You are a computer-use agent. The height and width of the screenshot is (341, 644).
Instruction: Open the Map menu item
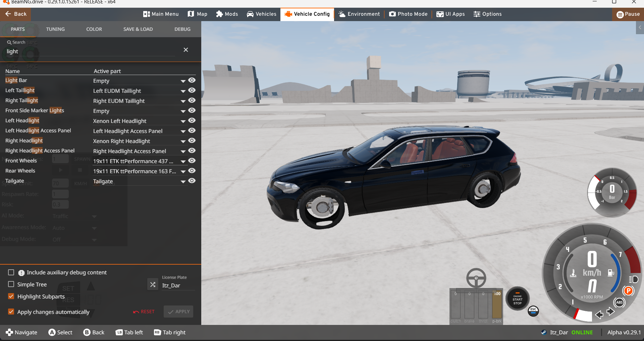point(198,14)
